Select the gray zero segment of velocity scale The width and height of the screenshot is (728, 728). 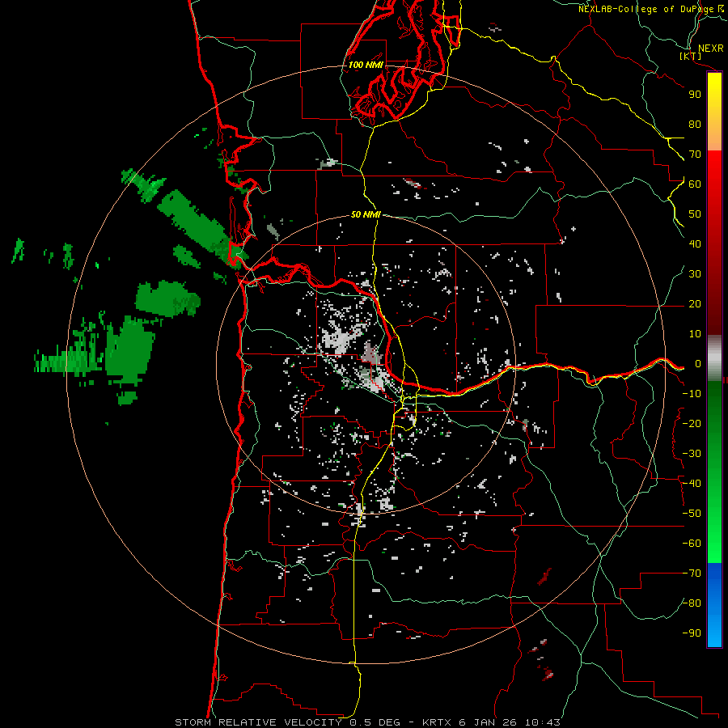[714, 358]
